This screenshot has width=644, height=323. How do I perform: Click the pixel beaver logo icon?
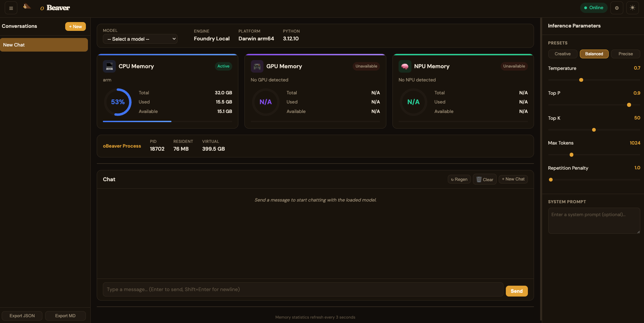coord(27,6)
